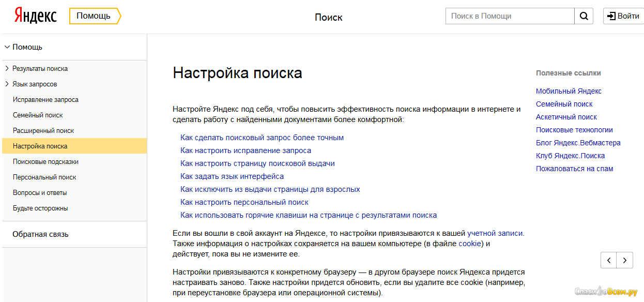Image resolution: width=644 pixels, height=302 pixels.
Task: Click the Войти login button
Action: (623, 16)
